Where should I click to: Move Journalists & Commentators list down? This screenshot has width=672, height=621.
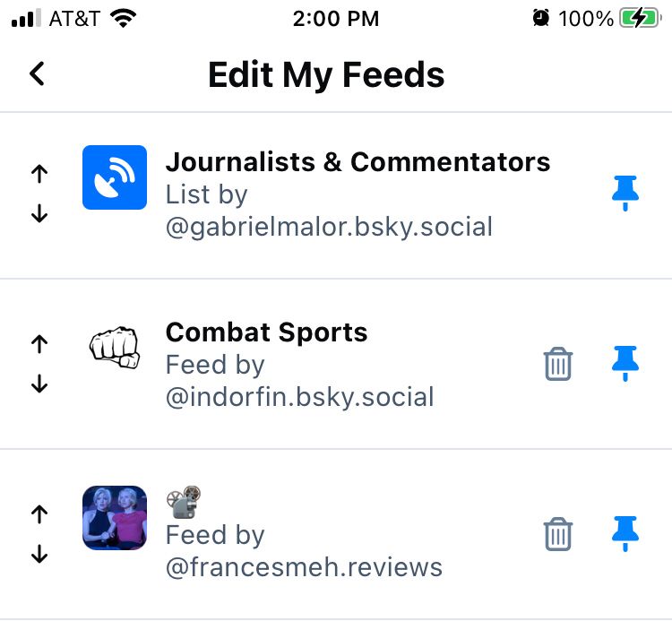click(x=39, y=213)
